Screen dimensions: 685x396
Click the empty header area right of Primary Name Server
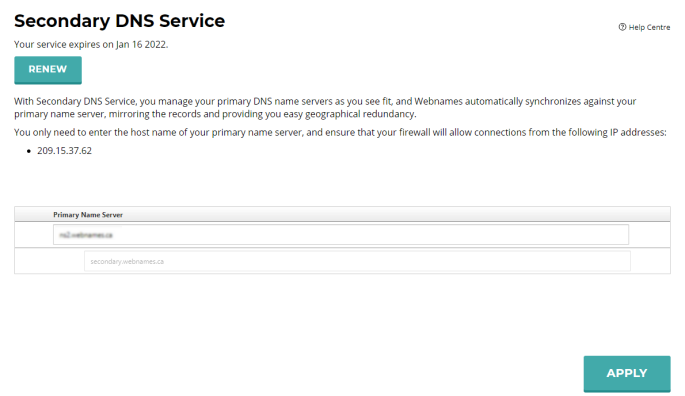(x=396, y=215)
